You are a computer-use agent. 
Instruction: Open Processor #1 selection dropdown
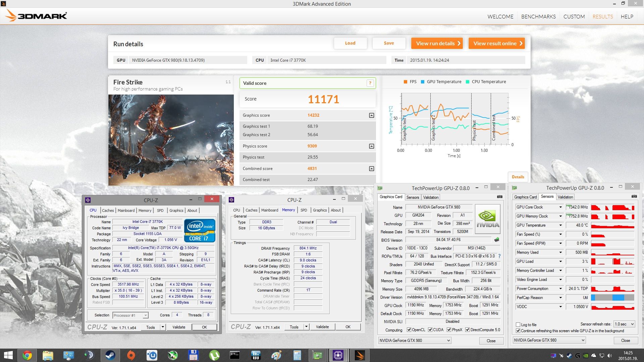tap(130, 315)
